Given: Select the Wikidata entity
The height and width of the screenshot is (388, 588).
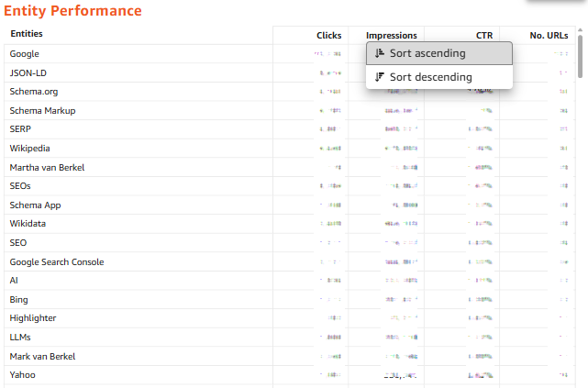Looking at the screenshot, I should coord(28,224).
